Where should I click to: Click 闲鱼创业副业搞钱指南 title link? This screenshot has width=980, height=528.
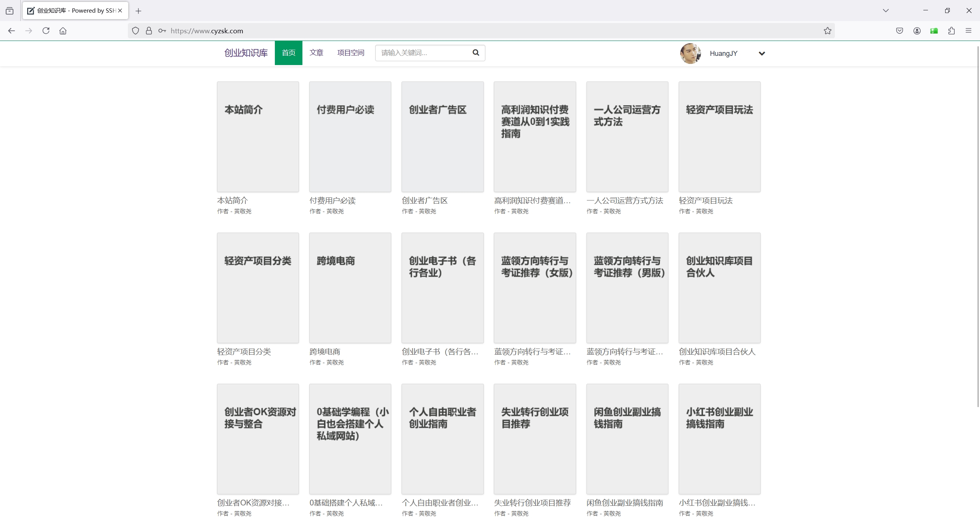tap(625, 503)
